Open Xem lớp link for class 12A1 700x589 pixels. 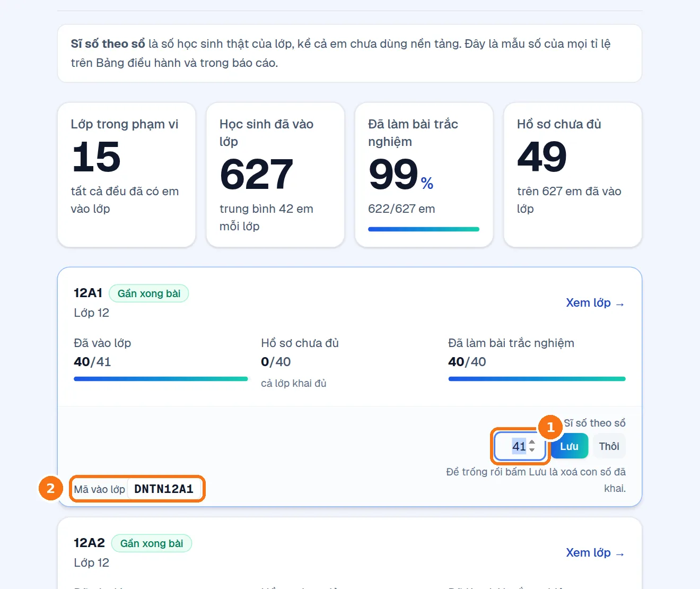[x=595, y=303]
